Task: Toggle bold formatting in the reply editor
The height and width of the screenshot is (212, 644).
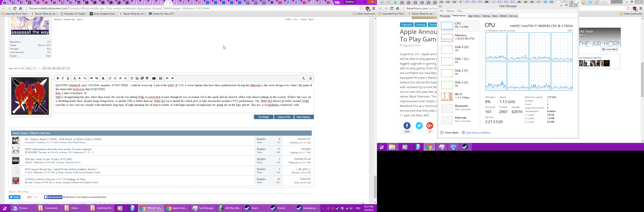Action: pos(58,78)
